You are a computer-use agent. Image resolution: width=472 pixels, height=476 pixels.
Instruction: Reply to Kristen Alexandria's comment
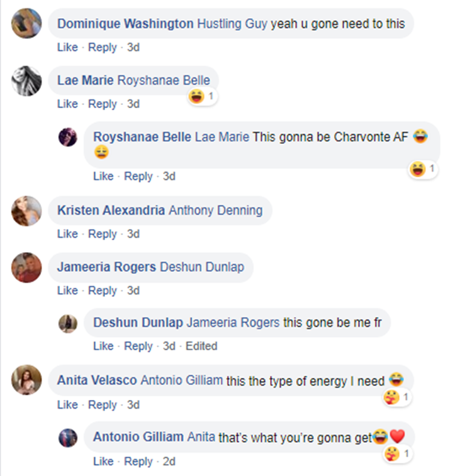click(103, 234)
